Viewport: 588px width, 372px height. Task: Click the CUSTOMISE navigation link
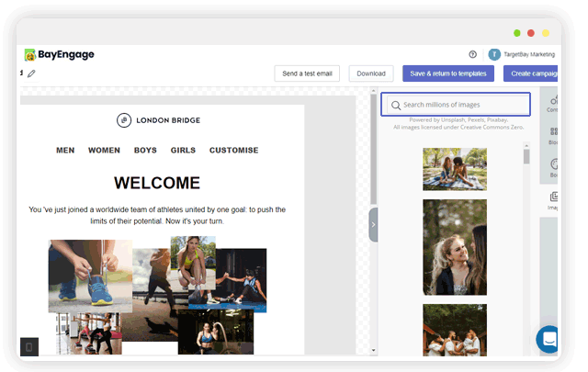tap(233, 150)
